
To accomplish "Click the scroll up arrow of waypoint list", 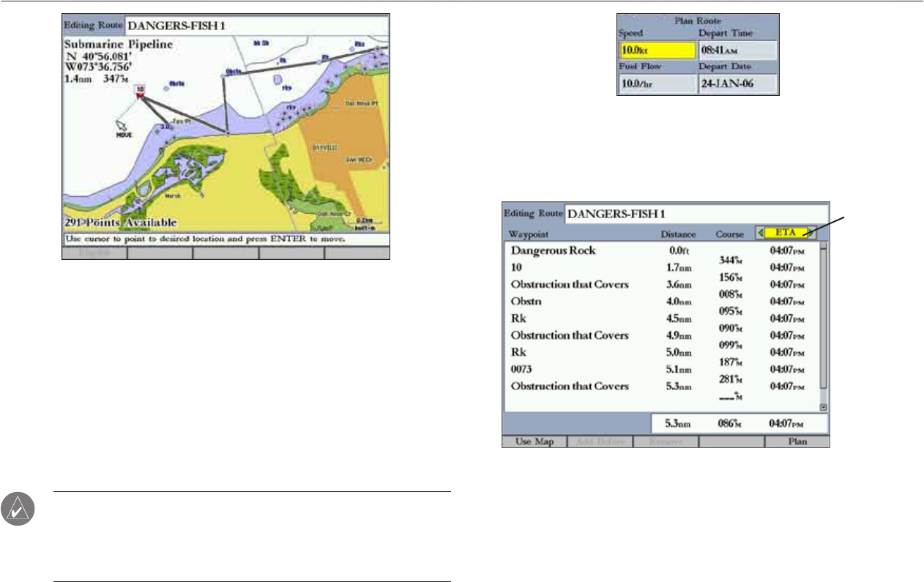I will tap(823, 247).
